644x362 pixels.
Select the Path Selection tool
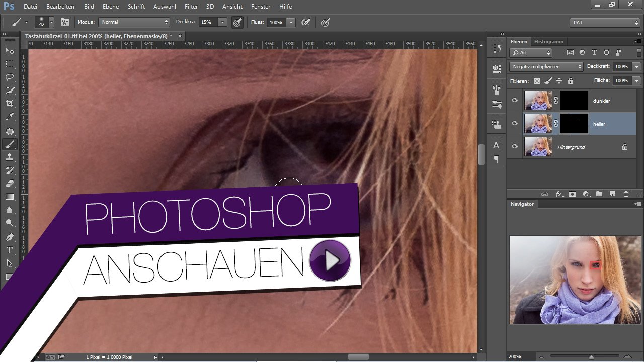coord(10,263)
